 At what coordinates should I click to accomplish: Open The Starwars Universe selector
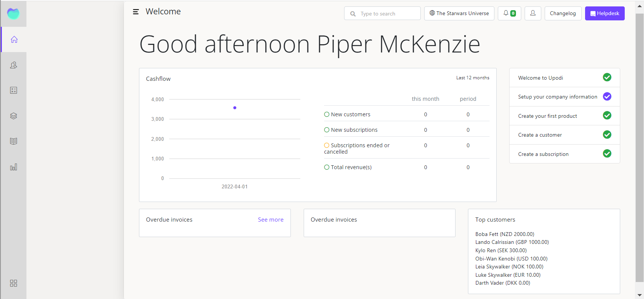459,13
